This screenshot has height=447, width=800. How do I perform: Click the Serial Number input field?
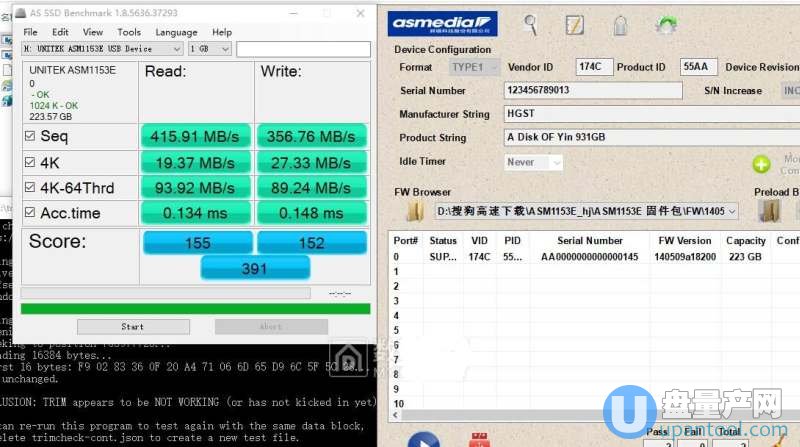592,90
